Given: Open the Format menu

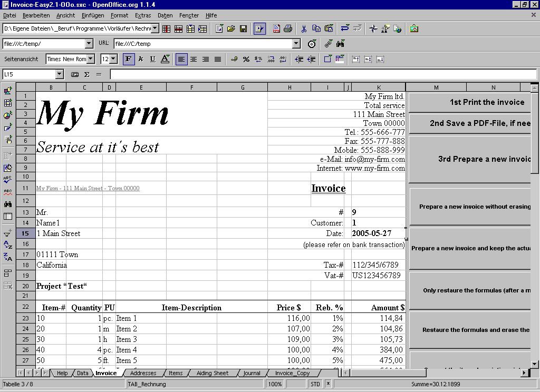Looking at the screenshot, I should tap(120, 15).
